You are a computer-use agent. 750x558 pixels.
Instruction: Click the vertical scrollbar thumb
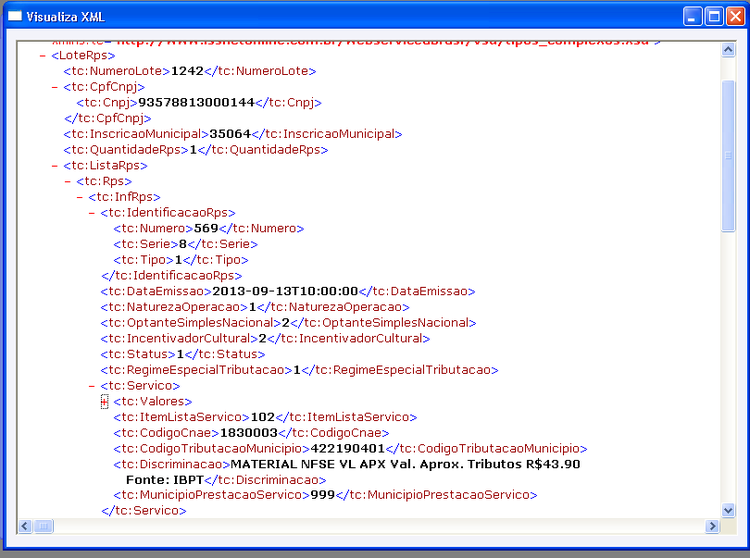(728, 156)
